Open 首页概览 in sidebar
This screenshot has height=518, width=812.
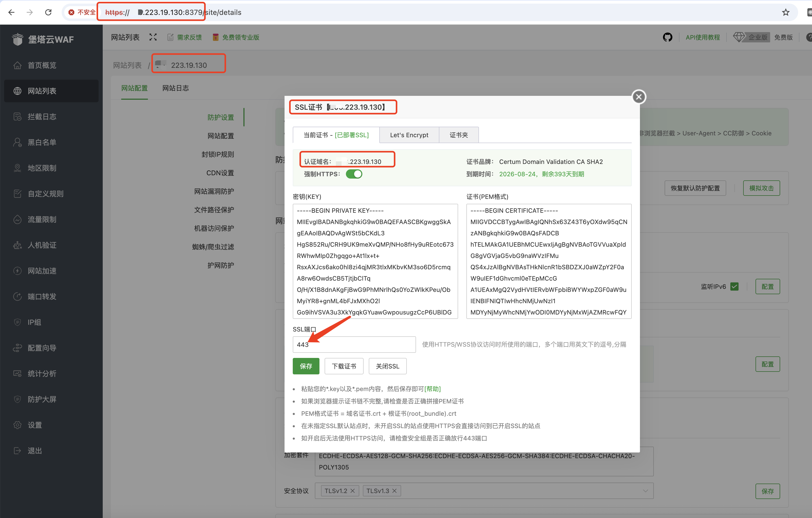51,65
